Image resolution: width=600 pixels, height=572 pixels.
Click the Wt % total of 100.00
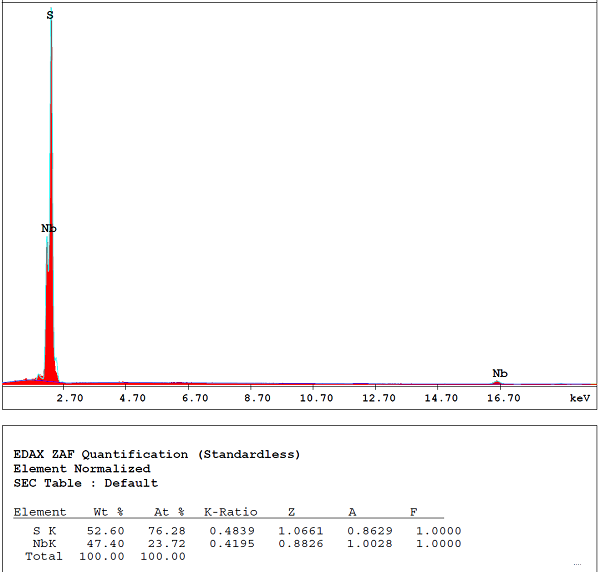point(102,556)
